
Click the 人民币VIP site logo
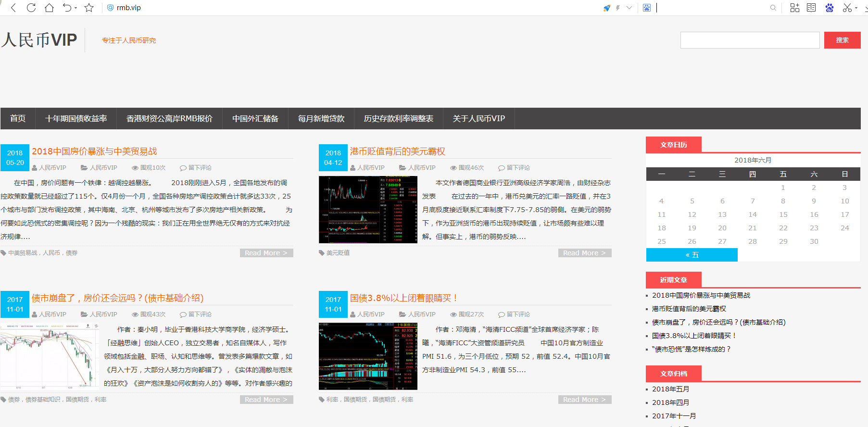[39, 40]
